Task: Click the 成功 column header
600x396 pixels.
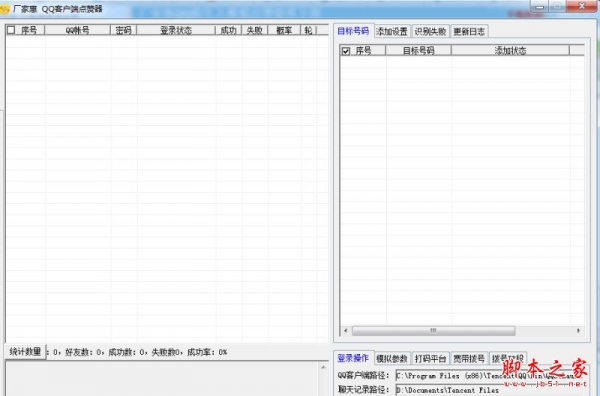Action: coord(228,30)
